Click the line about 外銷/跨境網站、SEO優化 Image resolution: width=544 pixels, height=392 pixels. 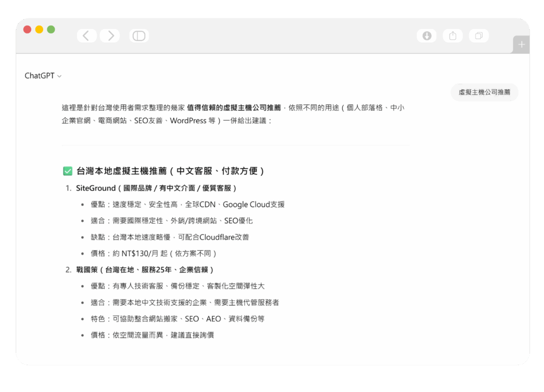pyautogui.click(x=172, y=221)
